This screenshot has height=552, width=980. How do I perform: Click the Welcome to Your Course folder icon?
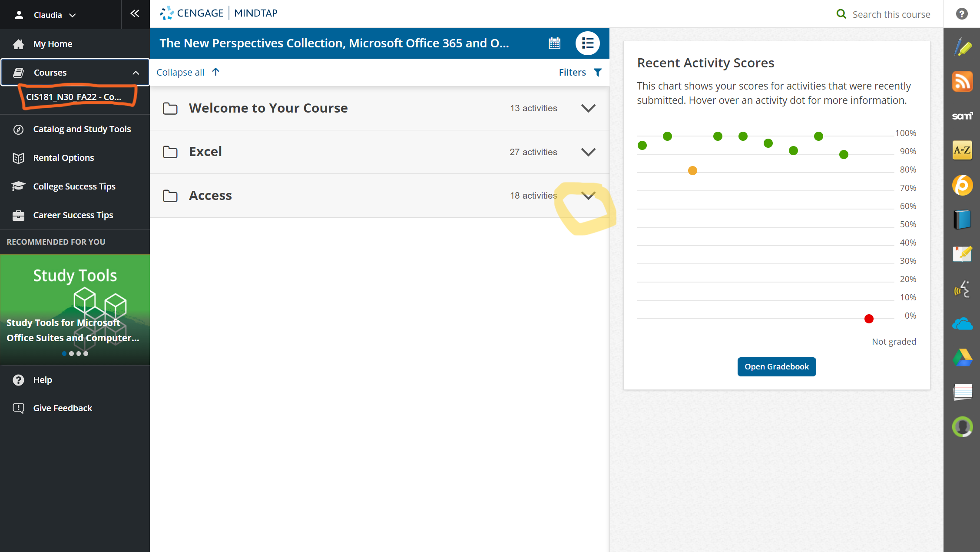pos(170,108)
